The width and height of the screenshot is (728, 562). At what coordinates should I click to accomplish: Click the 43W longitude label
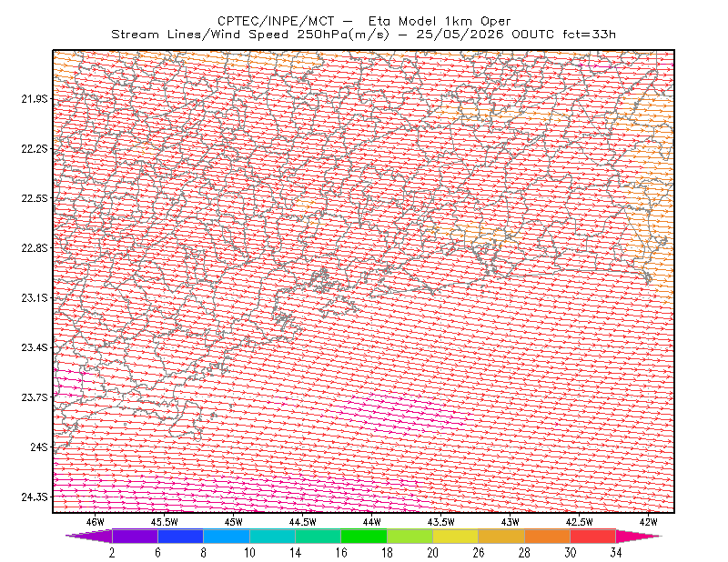[x=511, y=522]
